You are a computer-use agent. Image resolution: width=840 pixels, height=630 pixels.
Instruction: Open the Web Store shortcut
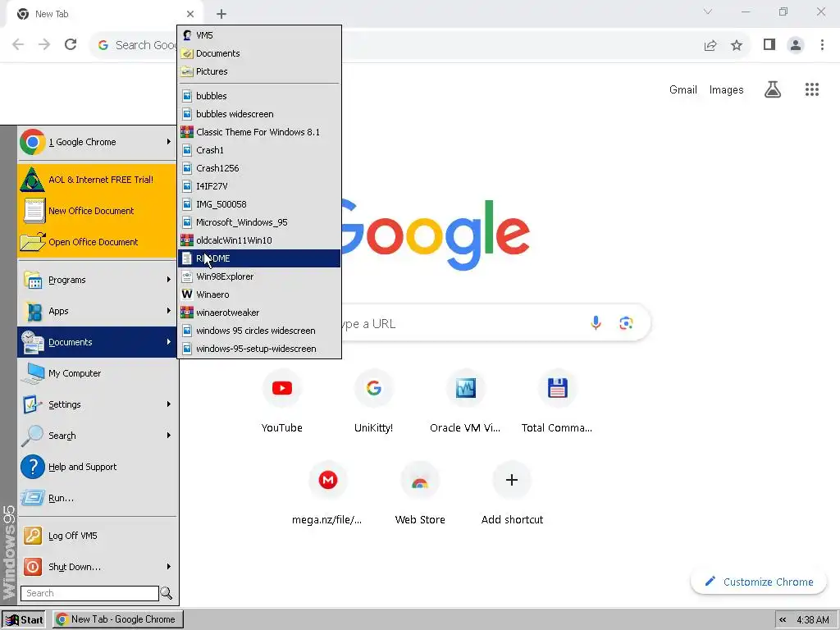click(420, 493)
